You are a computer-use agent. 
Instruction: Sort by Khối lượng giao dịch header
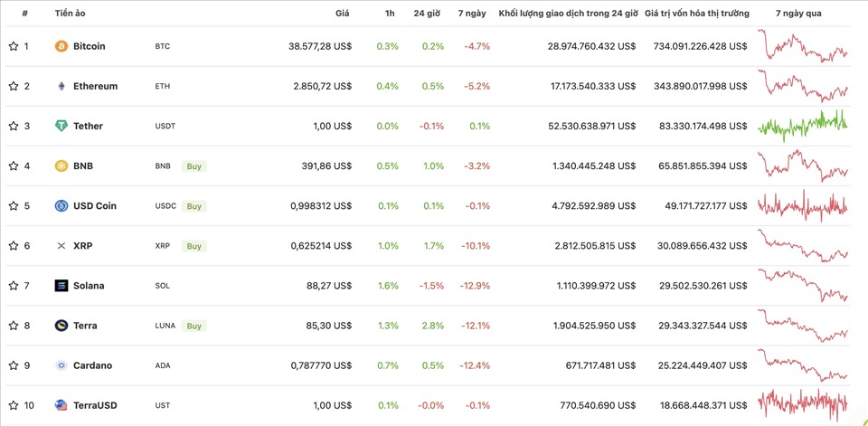(569, 14)
